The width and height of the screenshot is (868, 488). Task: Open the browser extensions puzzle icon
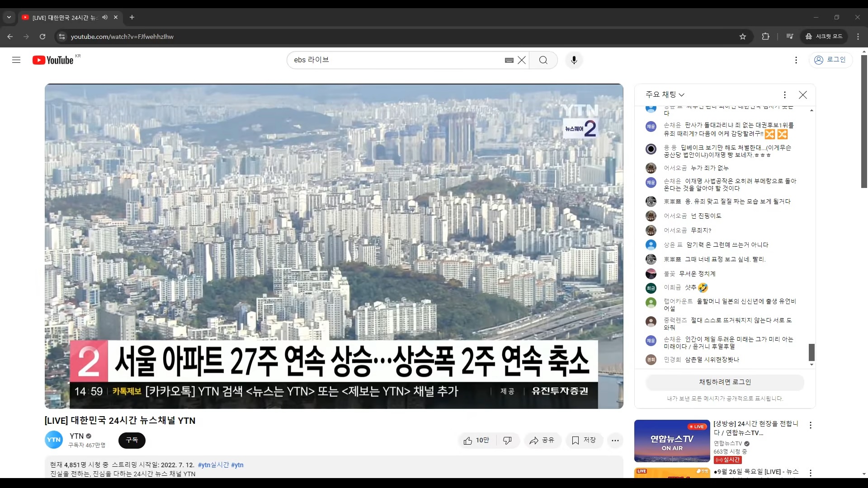(765, 37)
